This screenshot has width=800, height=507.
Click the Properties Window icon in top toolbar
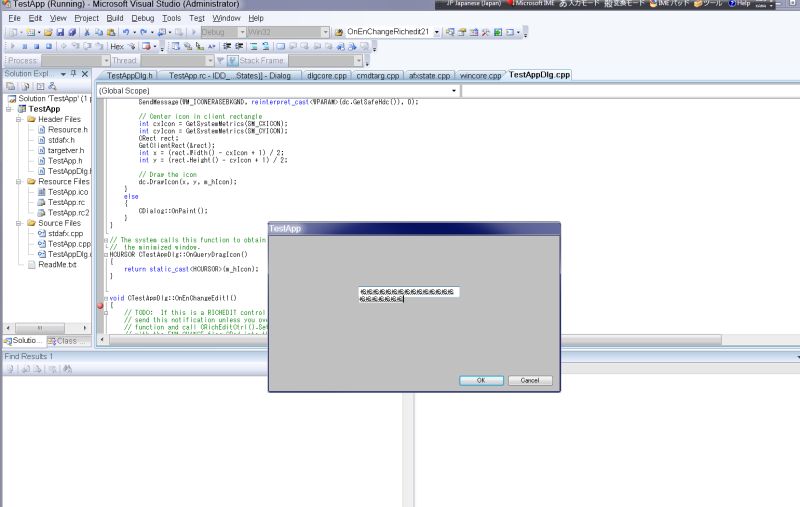coord(462,32)
